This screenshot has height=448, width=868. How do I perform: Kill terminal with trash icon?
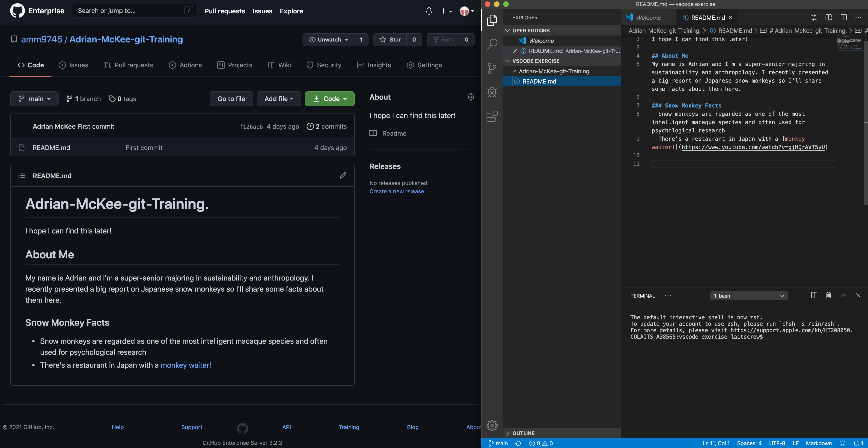(829, 295)
